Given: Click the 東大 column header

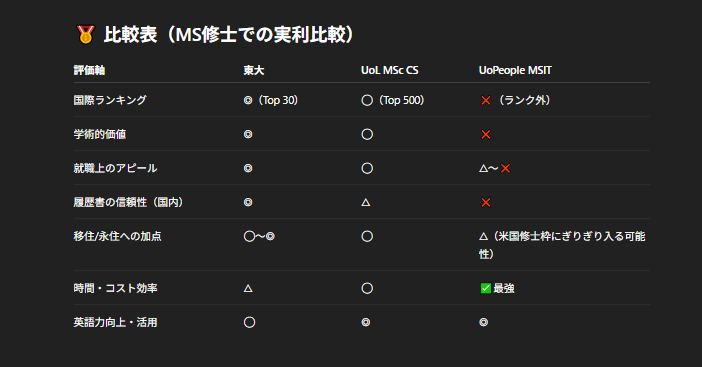Looking at the screenshot, I should coord(254,70).
